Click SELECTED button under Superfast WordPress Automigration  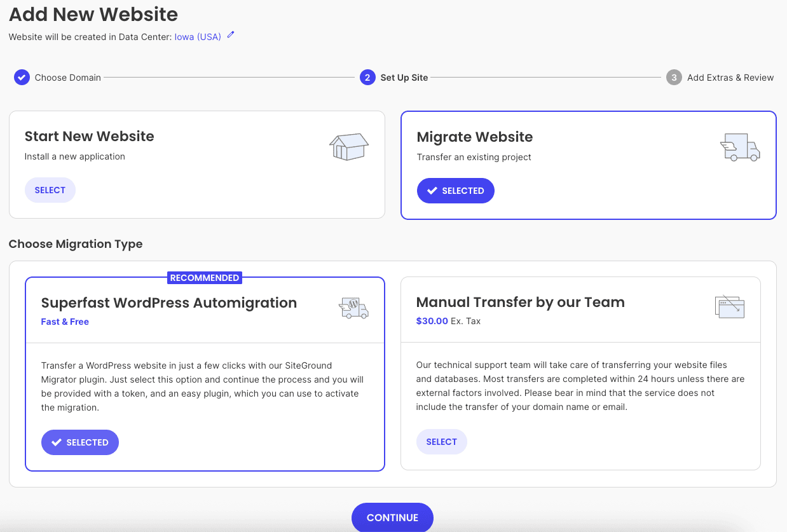(80, 442)
